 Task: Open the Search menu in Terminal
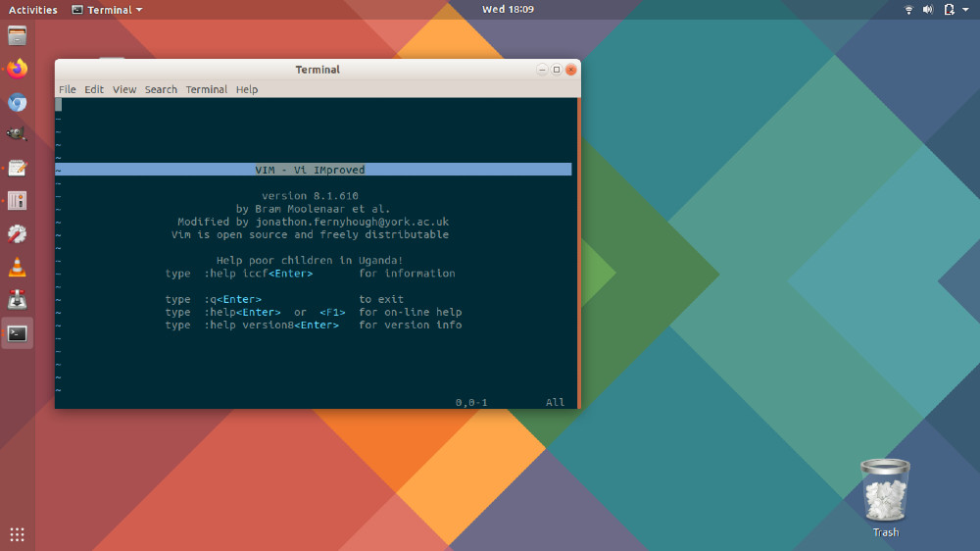tap(161, 89)
